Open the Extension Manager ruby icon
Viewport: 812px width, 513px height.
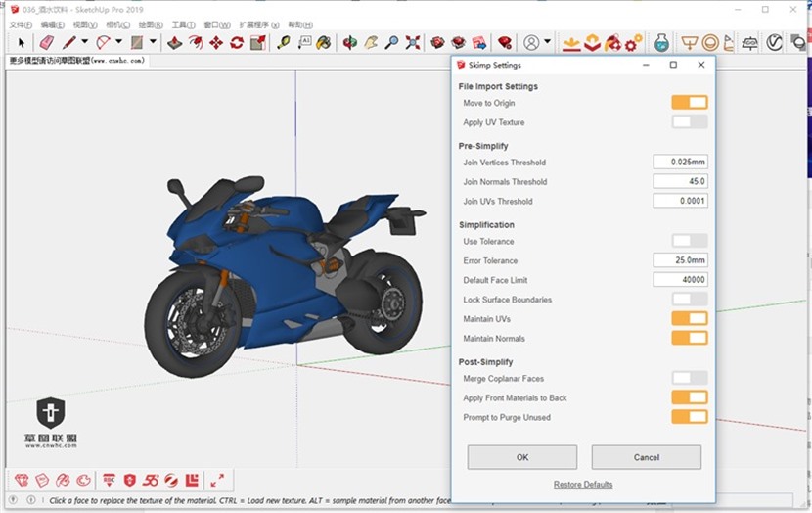(505, 42)
